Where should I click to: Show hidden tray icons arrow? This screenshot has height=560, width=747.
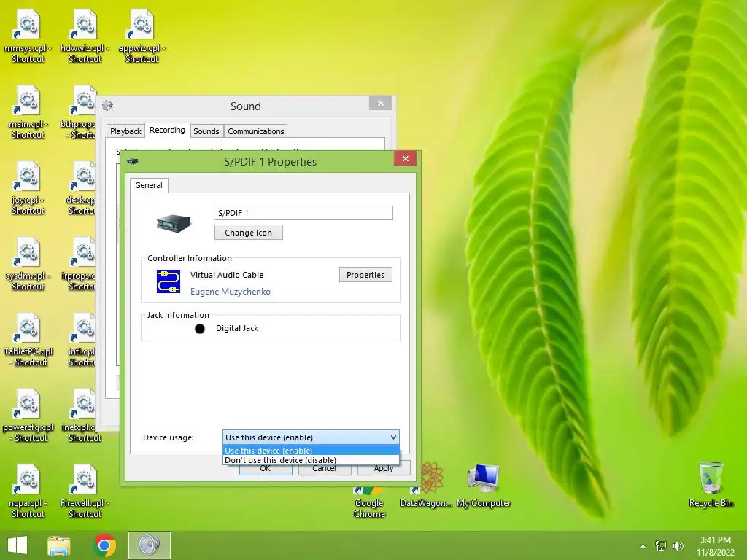click(x=643, y=546)
